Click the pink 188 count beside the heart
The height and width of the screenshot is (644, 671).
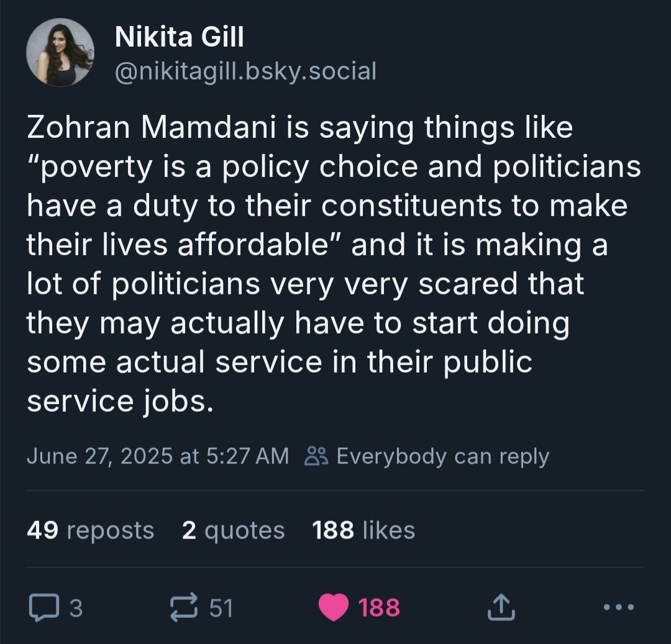(380, 607)
